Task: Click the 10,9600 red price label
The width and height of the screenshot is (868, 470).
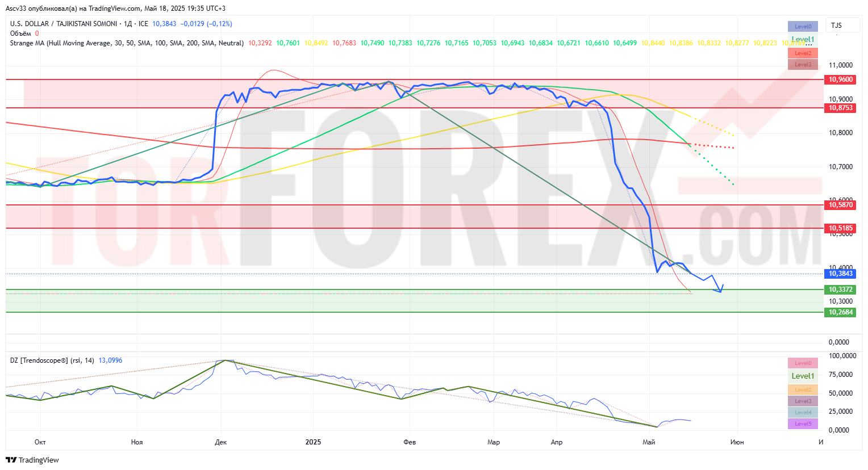Action: [x=840, y=79]
